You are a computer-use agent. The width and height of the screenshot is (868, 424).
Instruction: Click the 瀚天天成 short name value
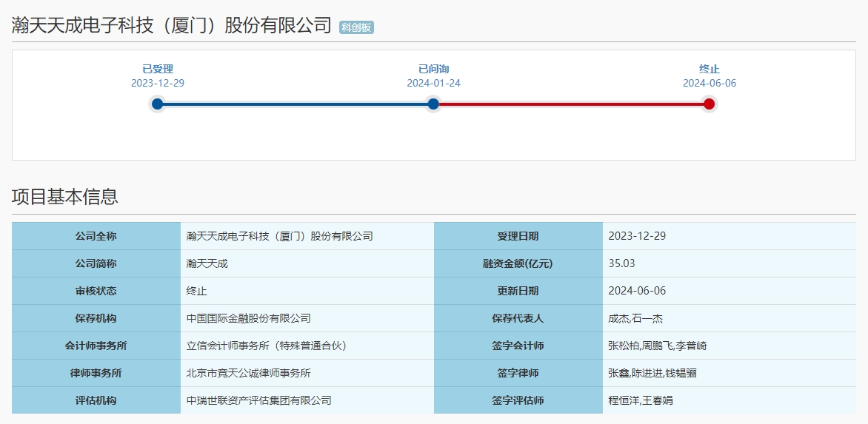[207, 263]
